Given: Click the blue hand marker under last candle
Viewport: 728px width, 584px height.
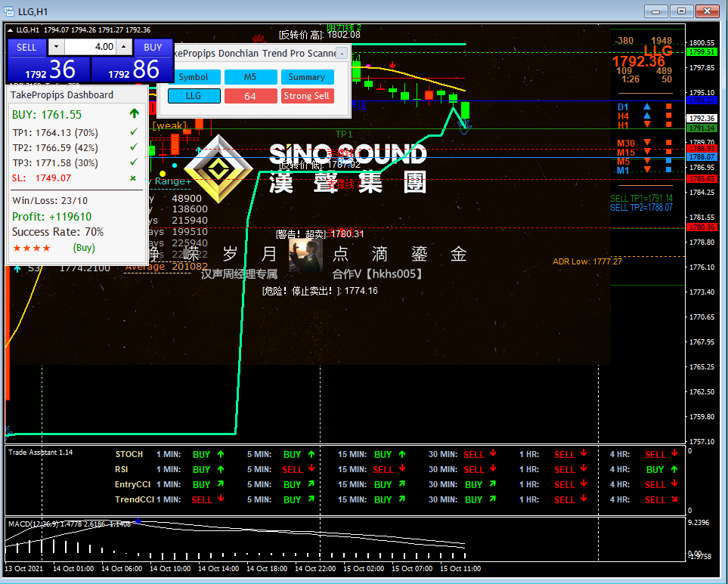Looking at the screenshot, I should click(x=465, y=127).
